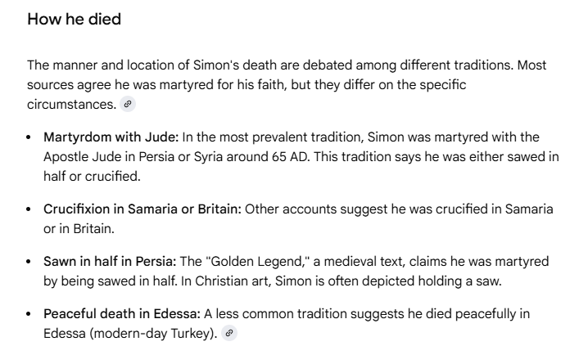This screenshot has width=588, height=364.
Task: Open the citation link icon after "(modern-day Turkey)."
Action: tap(229, 333)
